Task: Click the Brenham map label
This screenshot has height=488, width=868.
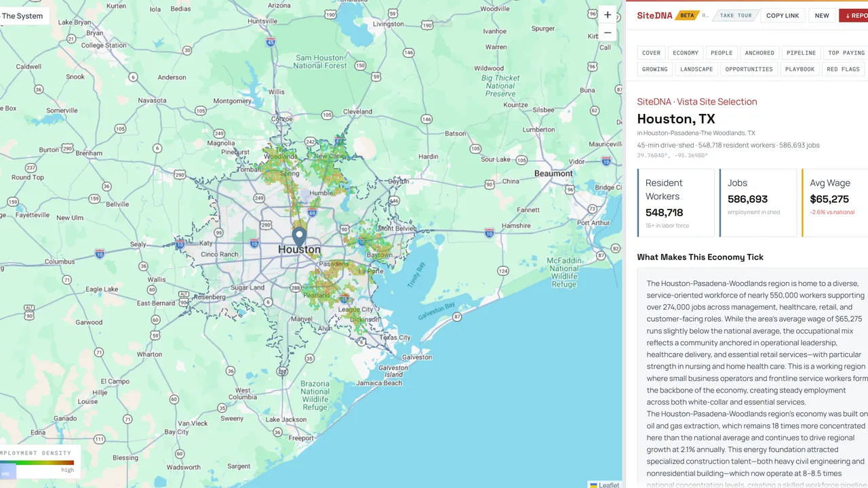Action: (88, 153)
